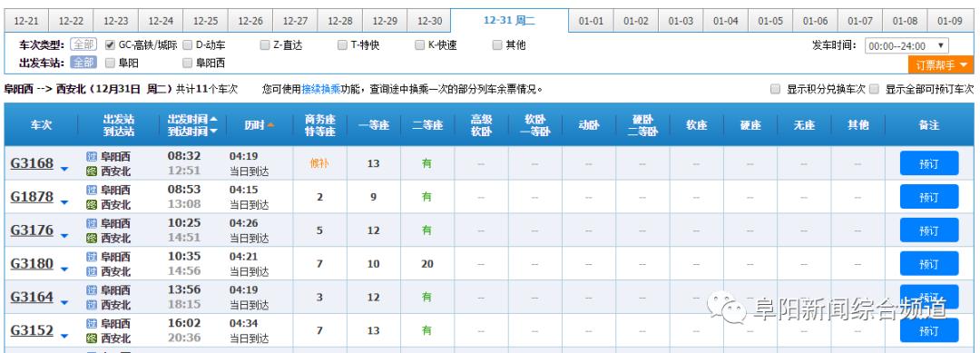The height and width of the screenshot is (353, 980).
Task: Click 预订 button for train G3152
Action: point(929,330)
